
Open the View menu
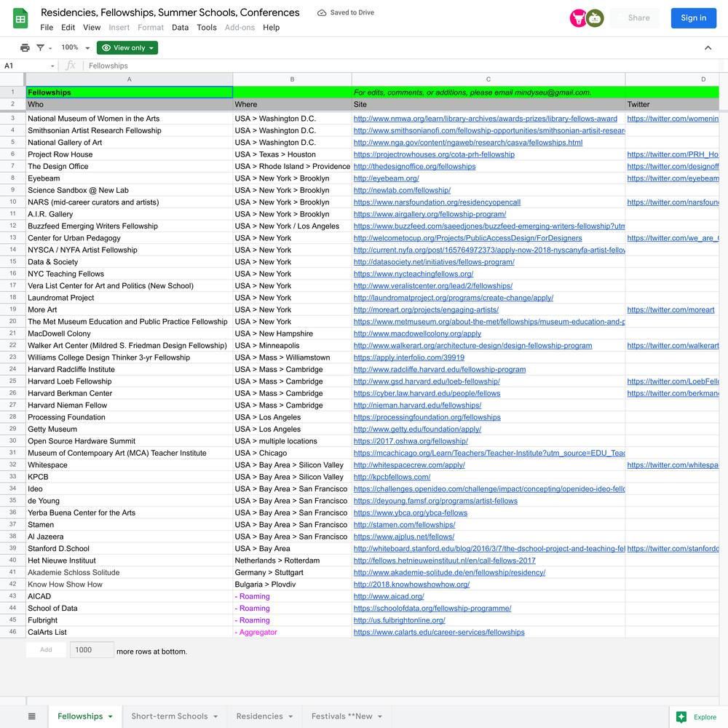point(92,28)
